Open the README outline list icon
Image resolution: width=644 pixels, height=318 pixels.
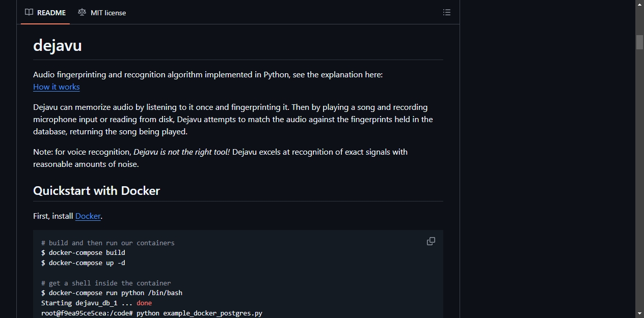[447, 12]
